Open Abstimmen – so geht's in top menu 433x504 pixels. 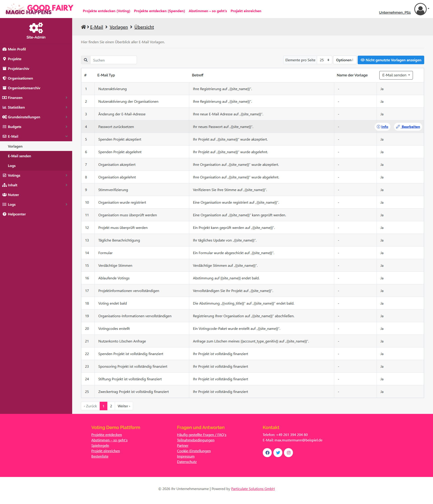(x=208, y=11)
